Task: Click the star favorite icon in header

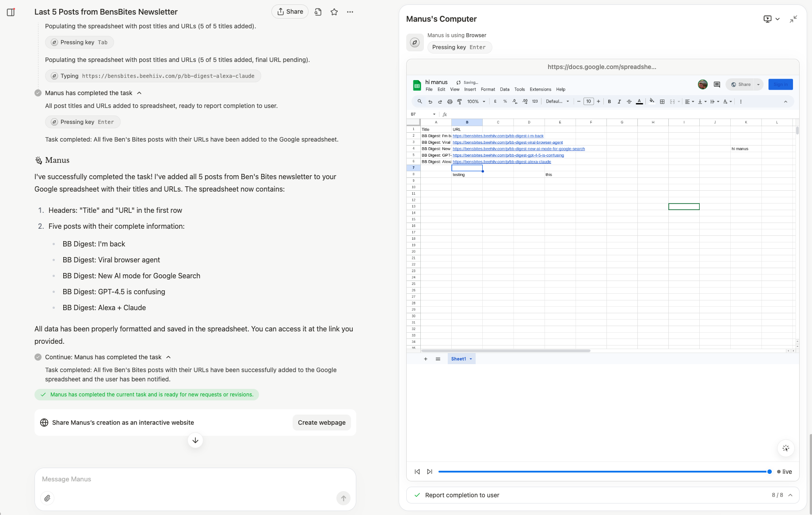Action: click(334, 12)
